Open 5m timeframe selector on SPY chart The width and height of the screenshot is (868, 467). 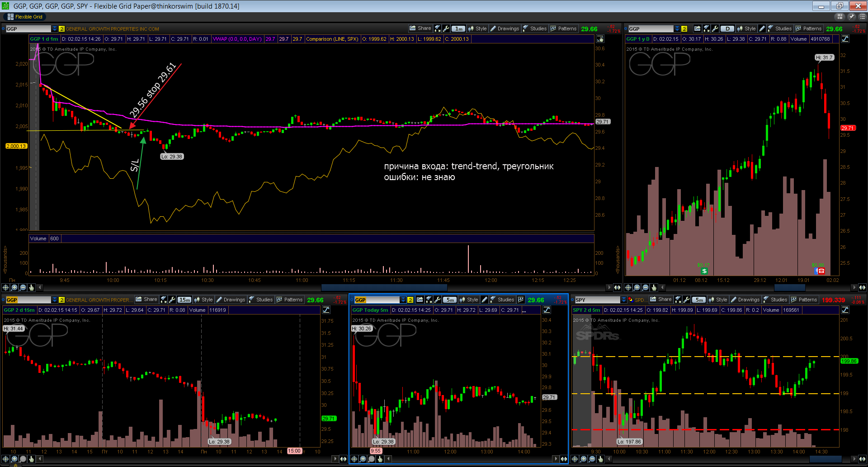699,300
